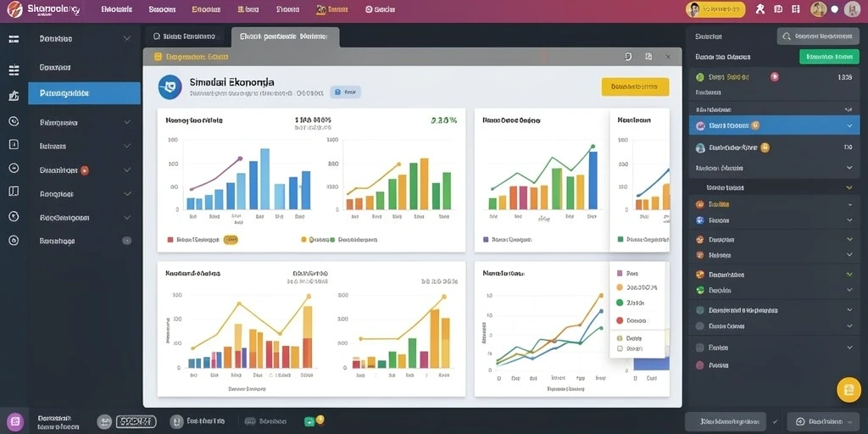Click the purple square swatch at the top of the legend popup
Viewport: 868px width, 434px height.
tap(620, 273)
